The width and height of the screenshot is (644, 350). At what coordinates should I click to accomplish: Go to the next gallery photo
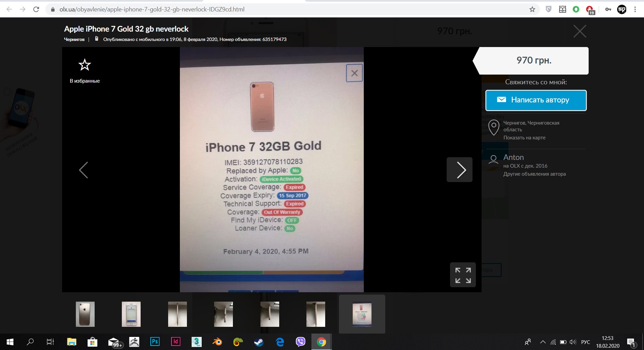(459, 170)
